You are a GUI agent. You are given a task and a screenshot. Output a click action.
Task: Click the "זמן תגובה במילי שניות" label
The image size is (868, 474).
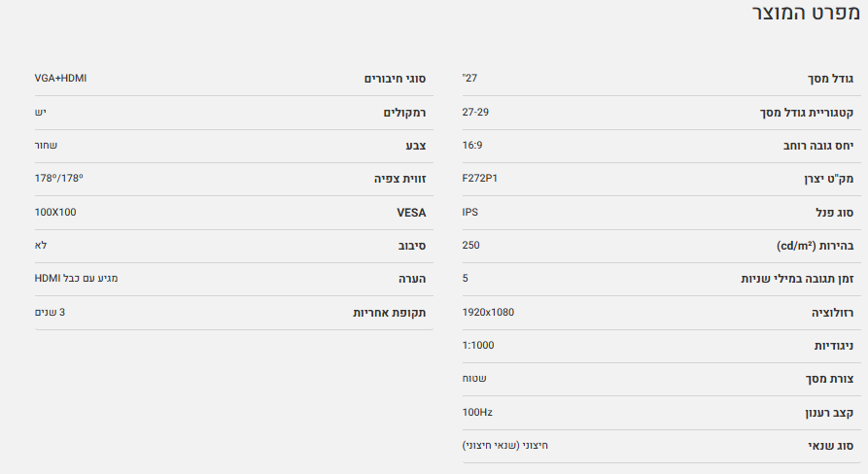point(797,279)
